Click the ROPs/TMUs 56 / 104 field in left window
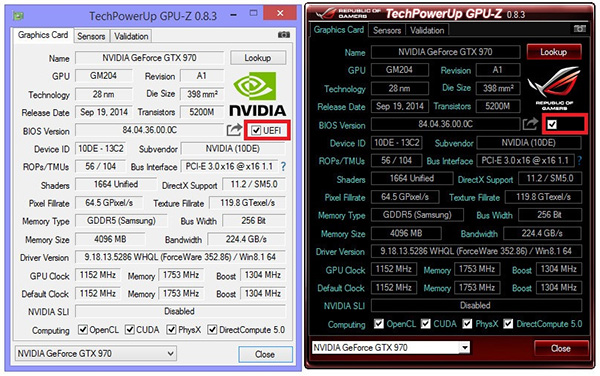The width and height of the screenshot is (600, 376). click(x=101, y=166)
